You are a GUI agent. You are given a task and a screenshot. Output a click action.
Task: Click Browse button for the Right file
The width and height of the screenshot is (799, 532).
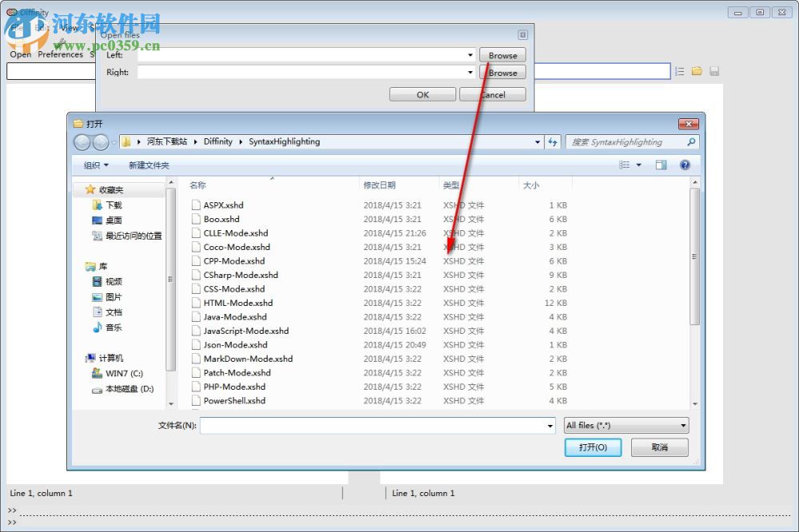pos(503,73)
